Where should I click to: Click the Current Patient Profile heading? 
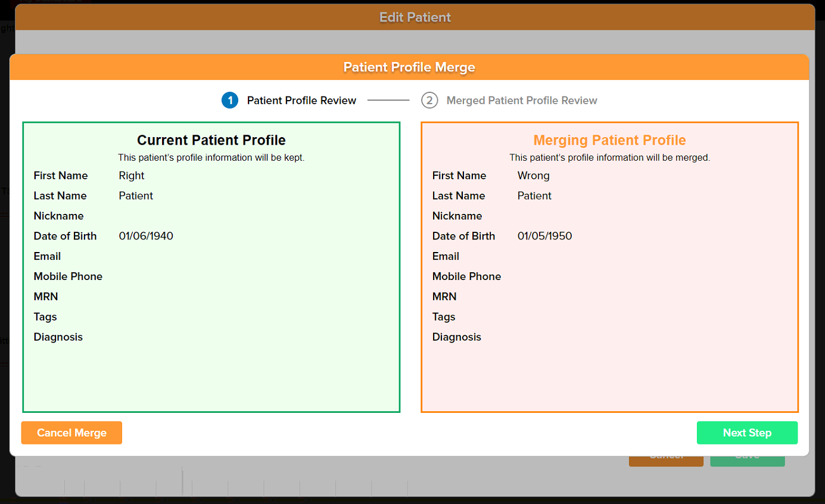tap(211, 140)
